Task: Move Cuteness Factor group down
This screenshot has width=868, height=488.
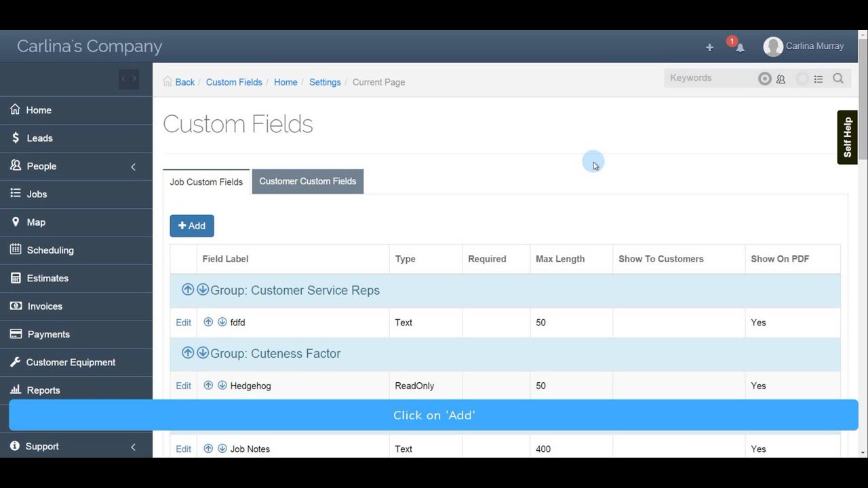Action: (x=203, y=352)
